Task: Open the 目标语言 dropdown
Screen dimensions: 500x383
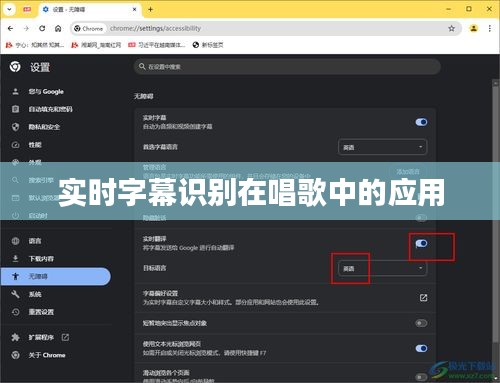Action: coord(382,268)
